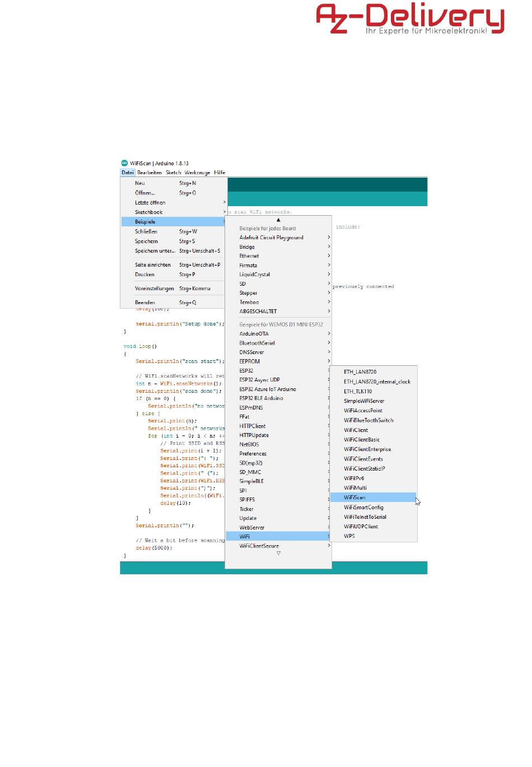This screenshot has height=767, width=532.
Task: Open the Hilfe menu
Action: click(220, 173)
